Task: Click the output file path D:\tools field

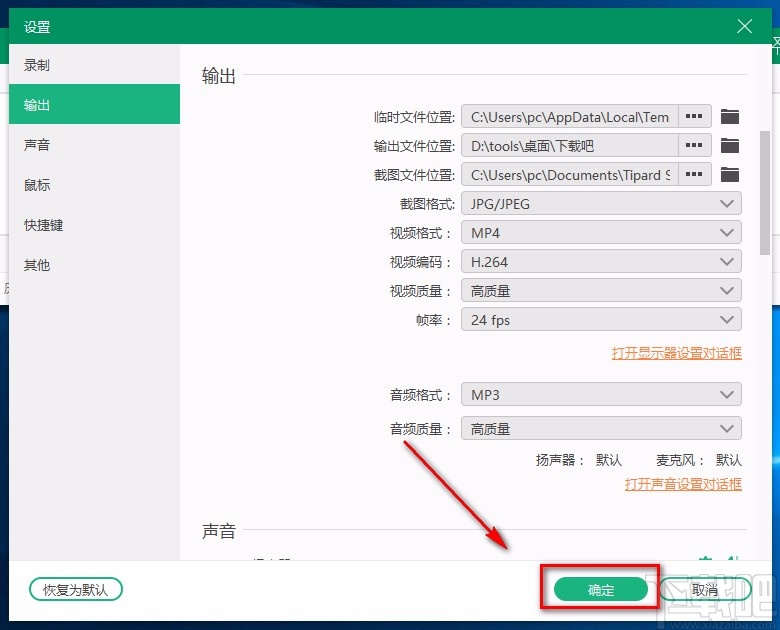Action: 570,145
